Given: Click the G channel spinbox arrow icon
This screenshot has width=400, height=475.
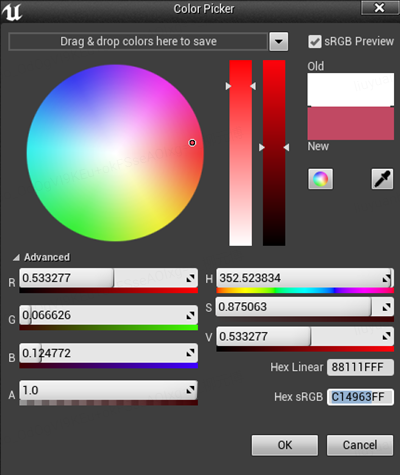Looking at the screenshot, I should 190,315.
